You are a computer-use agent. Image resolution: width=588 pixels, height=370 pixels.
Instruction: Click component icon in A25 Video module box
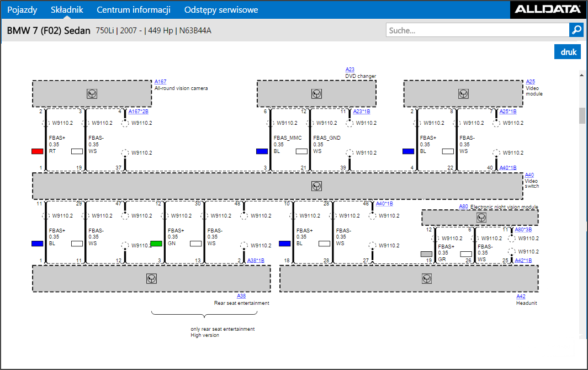click(x=464, y=94)
